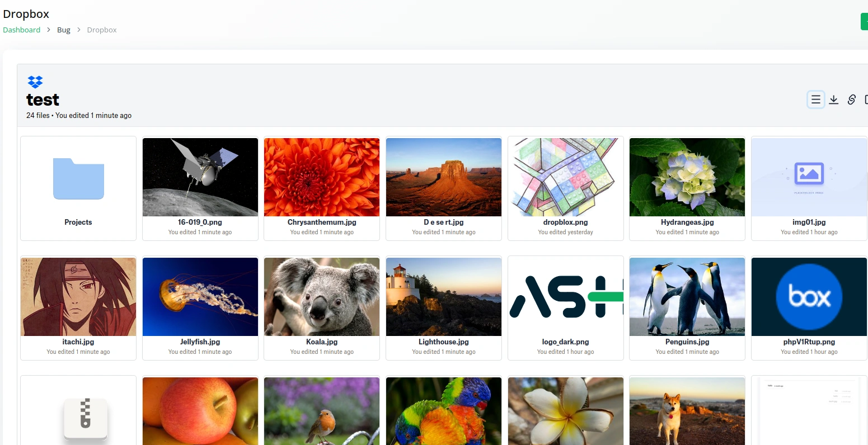The height and width of the screenshot is (445, 868).
Task: Click the Jellyfish.jpg file name
Action: pyautogui.click(x=200, y=342)
